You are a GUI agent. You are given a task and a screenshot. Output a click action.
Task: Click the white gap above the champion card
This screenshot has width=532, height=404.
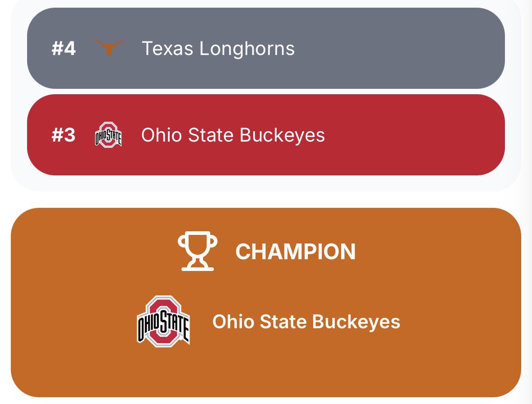coord(266,200)
